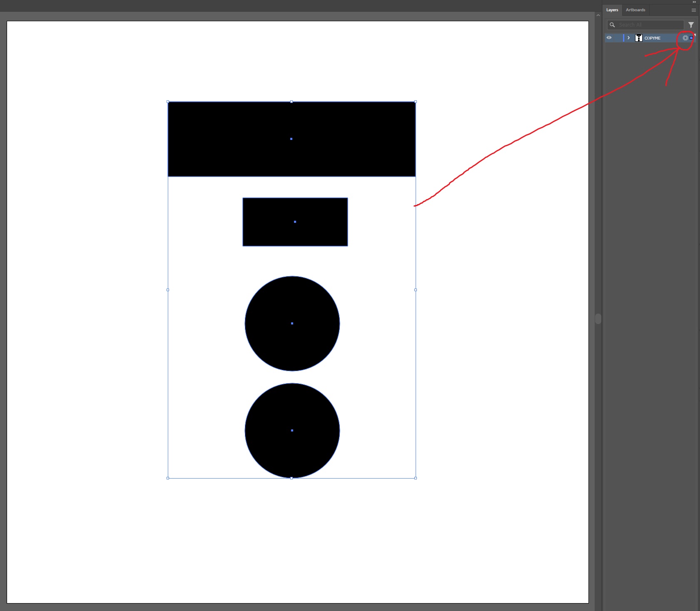
Task: Select the upper black circle on canvas
Action: coord(292,324)
